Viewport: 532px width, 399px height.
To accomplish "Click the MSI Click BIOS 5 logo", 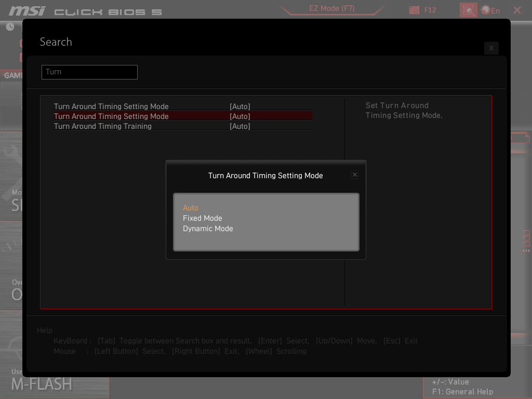I will [x=86, y=11].
